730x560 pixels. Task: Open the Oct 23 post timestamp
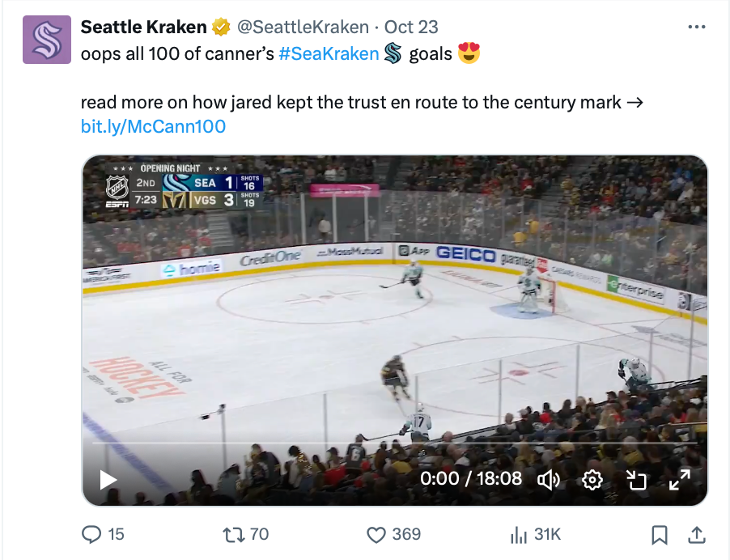click(x=411, y=27)
